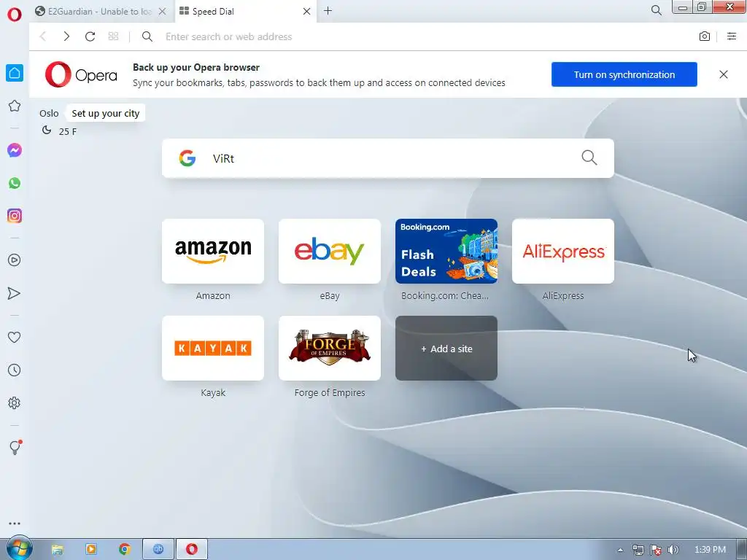The height and width of the screenshot is (560, 747).
Task: Open Settings gear in sidebar
Action: [x=15, y=402]
